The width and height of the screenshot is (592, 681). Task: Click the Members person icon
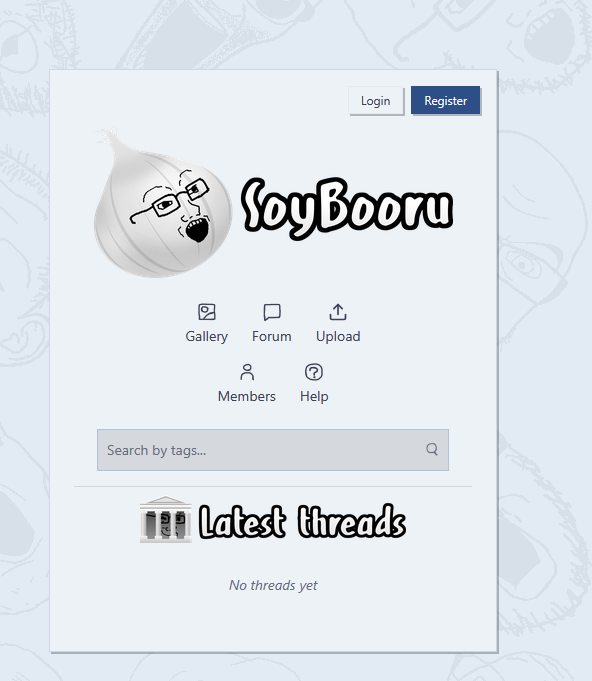click(247, 372)
